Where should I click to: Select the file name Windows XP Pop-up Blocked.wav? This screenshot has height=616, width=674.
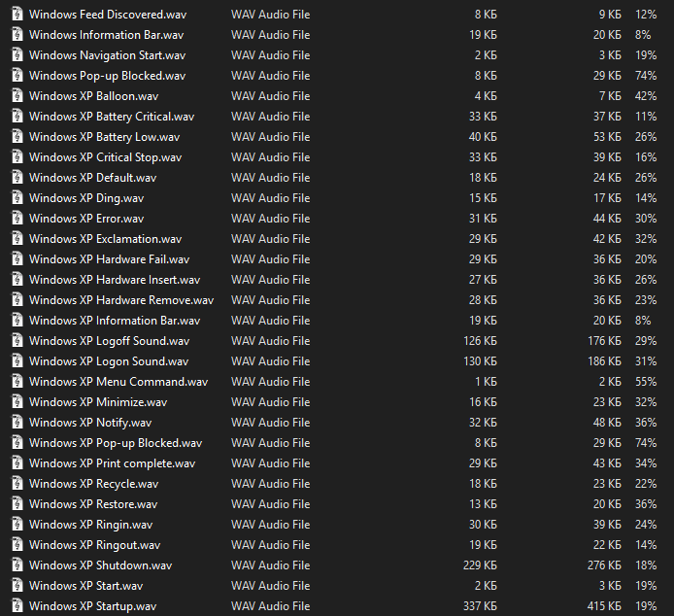coord(116,443)
